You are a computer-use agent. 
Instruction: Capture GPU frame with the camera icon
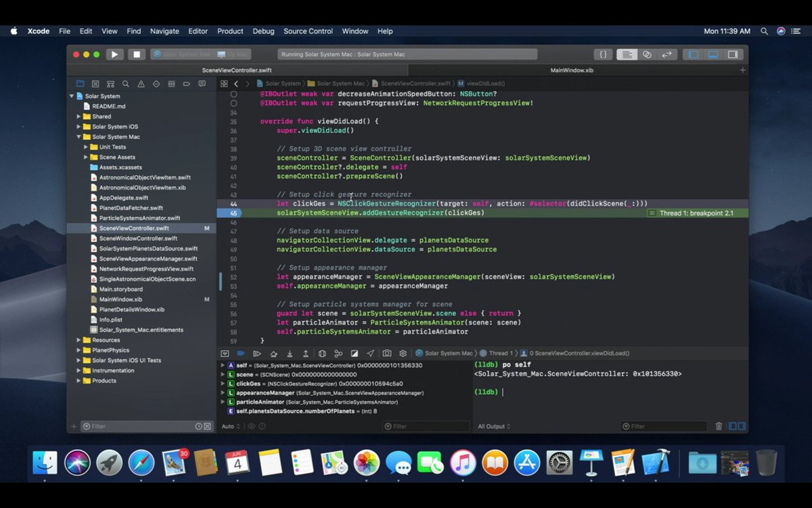click(x=387, y=354)
